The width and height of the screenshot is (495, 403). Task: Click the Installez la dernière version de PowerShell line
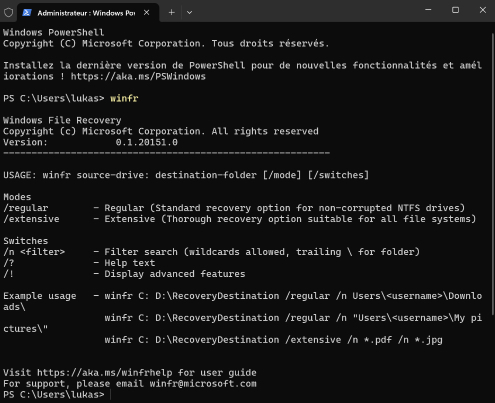click(243, 71)
